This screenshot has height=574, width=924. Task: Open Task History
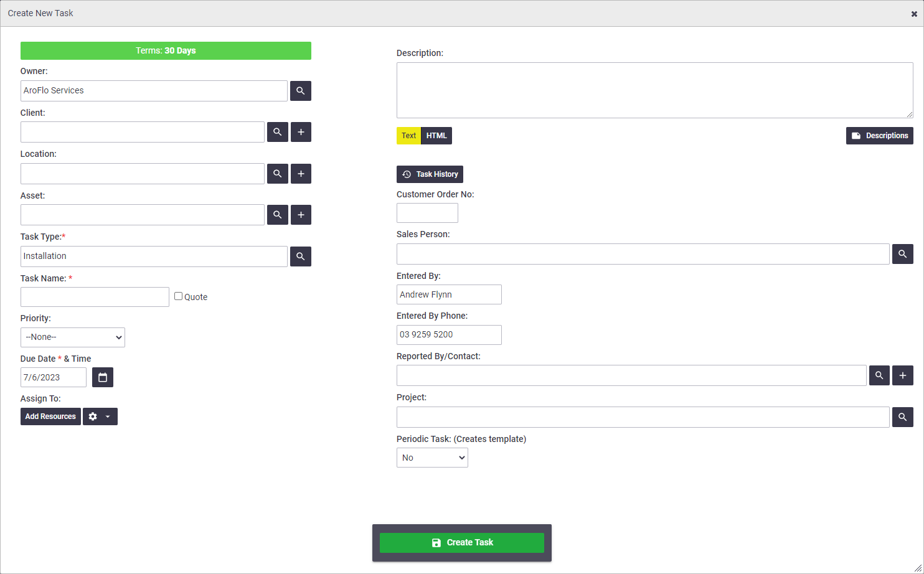[430, 174]
